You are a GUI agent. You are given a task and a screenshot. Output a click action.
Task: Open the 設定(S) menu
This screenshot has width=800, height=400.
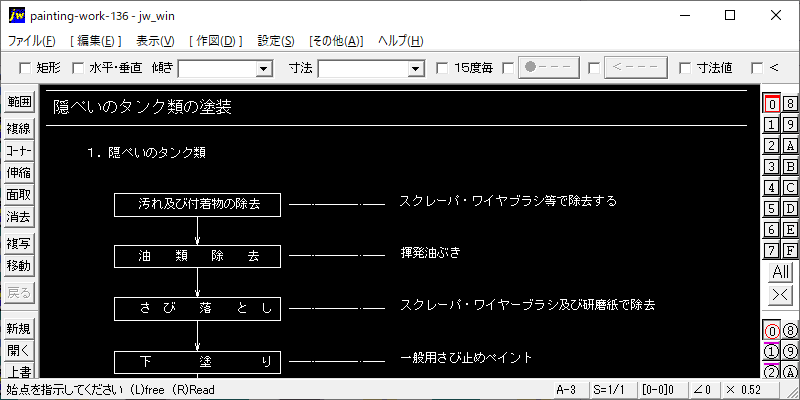click(x=276, y=41)
